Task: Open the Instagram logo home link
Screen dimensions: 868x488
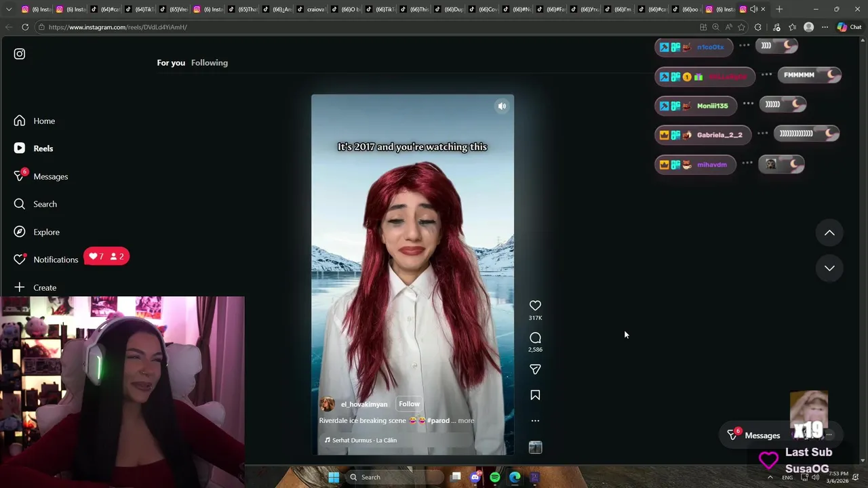Action: pos(20,54)
